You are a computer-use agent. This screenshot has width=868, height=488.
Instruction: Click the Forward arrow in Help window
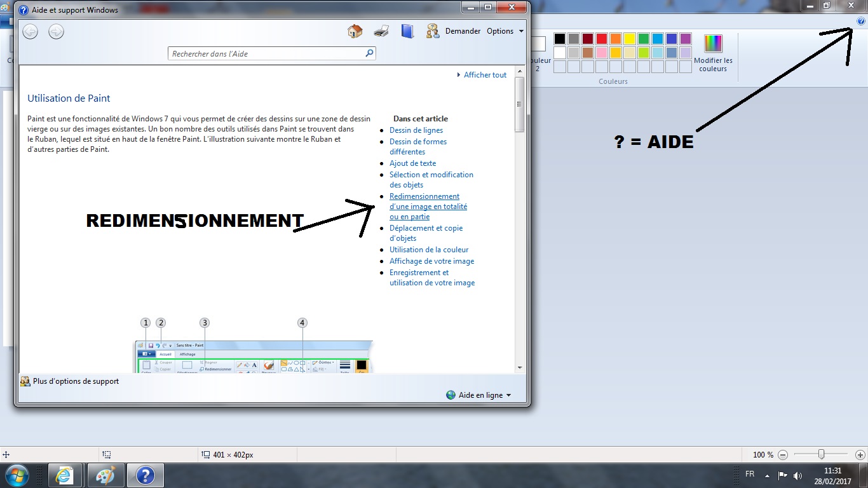click(x=56, y=31)
